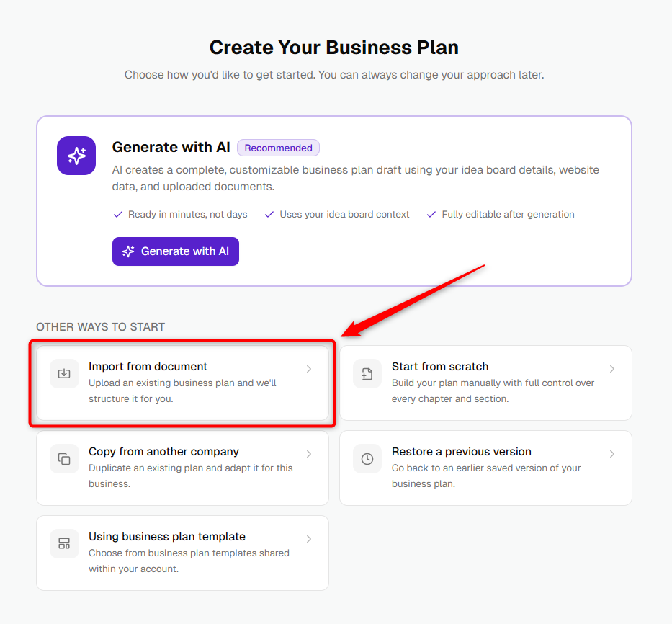Open Copy from another company chevron arrow
This screenshot has width=672, height=624.
[309, 454]
